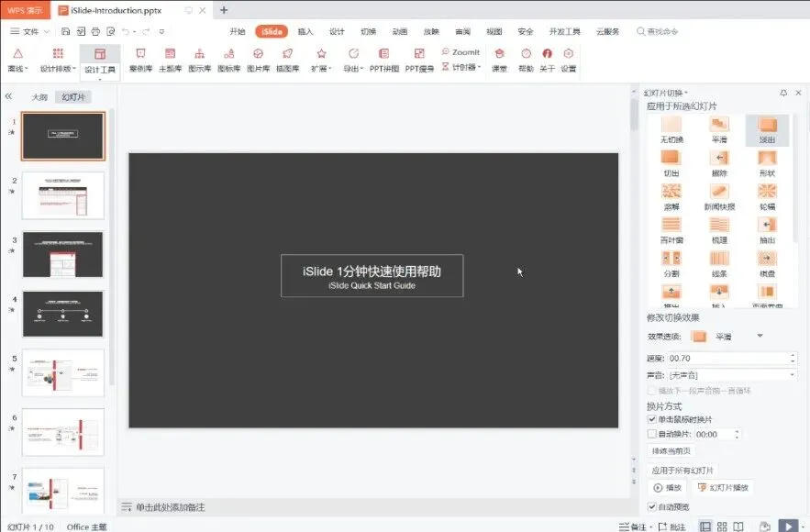Image resolution: width=810 pixels, height=532 pixels.
Task: Open the 图片库 picture library
Action: pos(259,60)
